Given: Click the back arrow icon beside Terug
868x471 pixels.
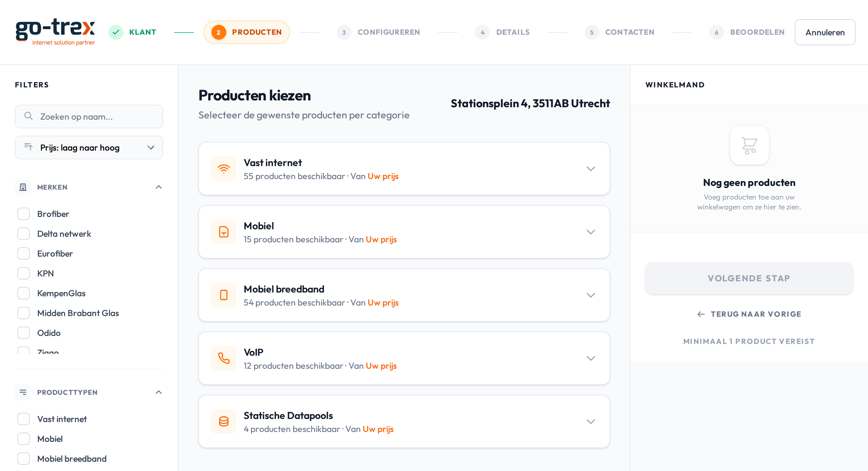Looking at the screenshot, I should coord(701,314).
